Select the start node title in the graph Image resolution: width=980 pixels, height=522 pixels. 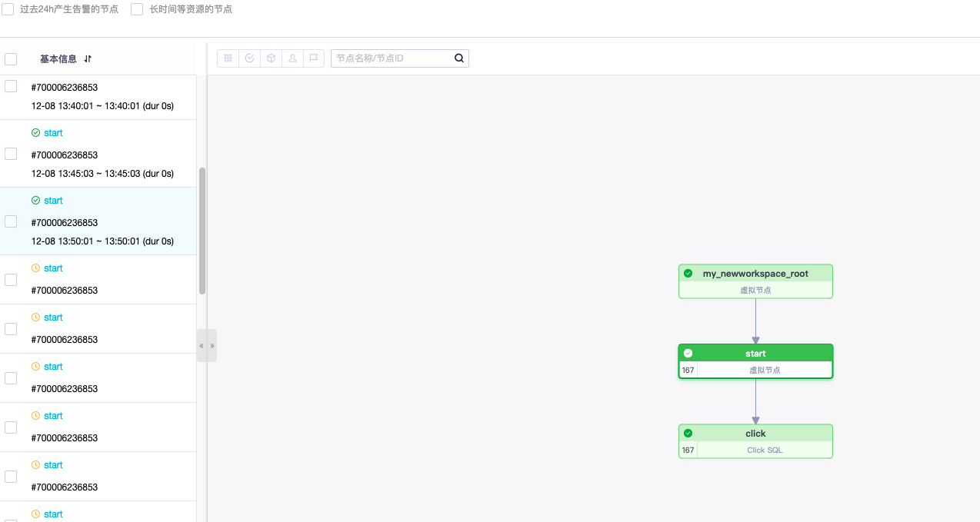(755, 354)
